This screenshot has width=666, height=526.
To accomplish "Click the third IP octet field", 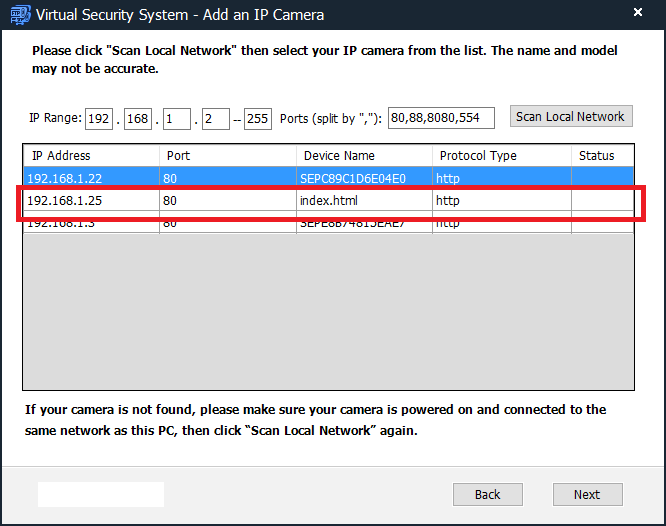I will 176,118.
